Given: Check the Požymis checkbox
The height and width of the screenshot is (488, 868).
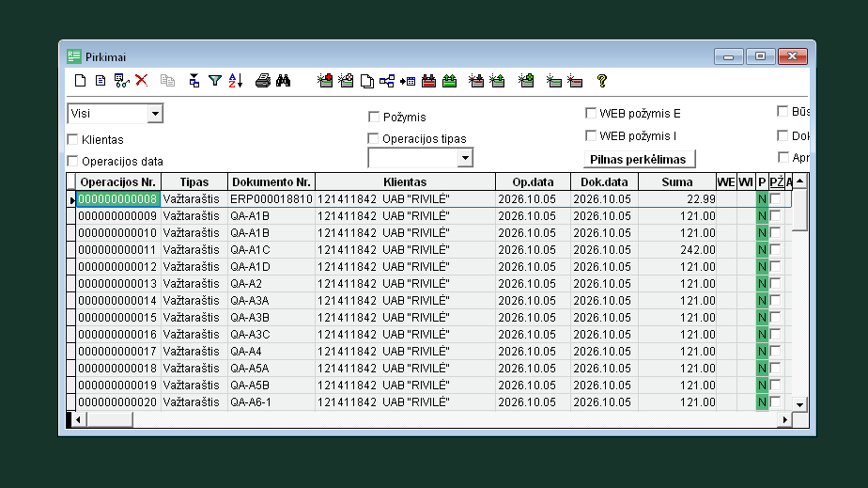Looking at the screenshot, I should coord(374,117).
